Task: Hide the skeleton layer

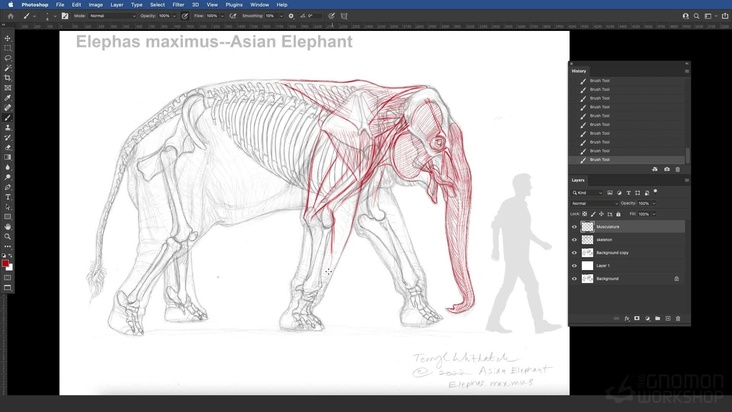Action: (x=575, y=240)
